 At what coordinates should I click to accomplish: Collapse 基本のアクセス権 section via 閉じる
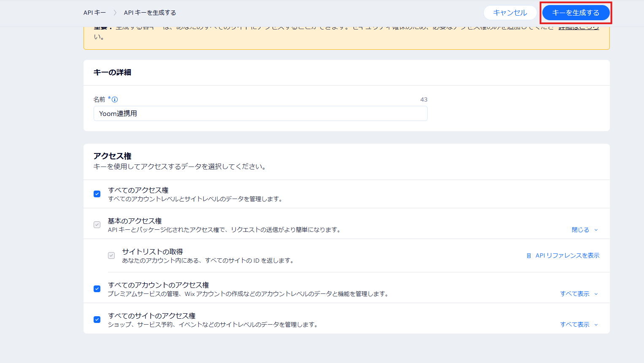580,230
